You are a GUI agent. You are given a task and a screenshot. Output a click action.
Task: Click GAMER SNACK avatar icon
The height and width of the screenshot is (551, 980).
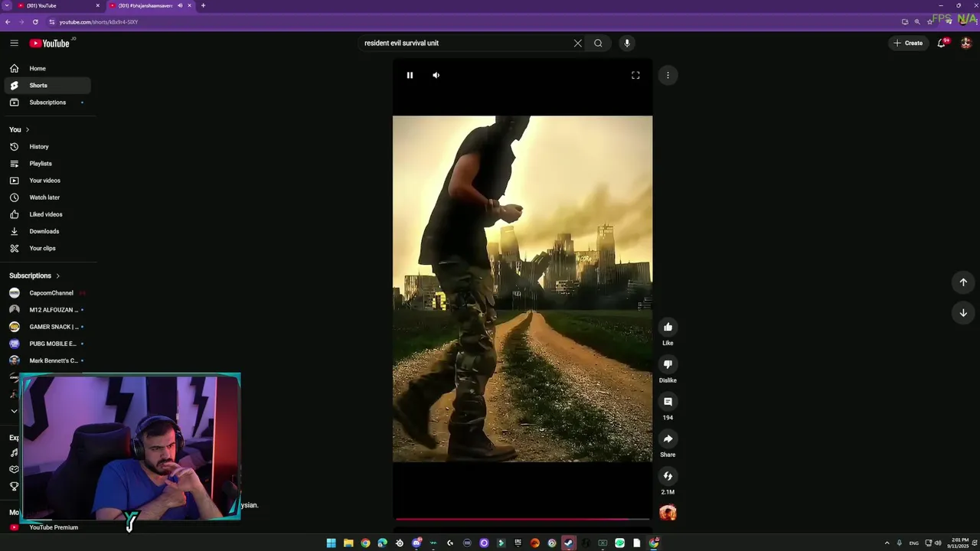(14, 326)
